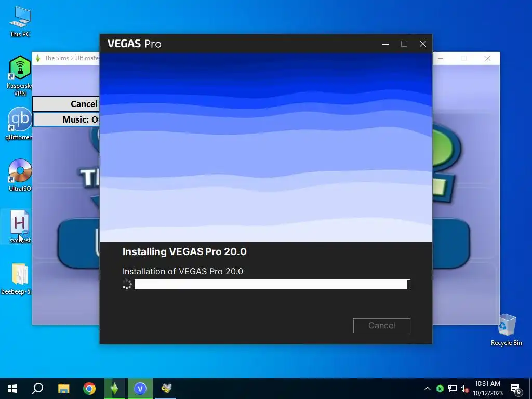The width and height of the screenshot is (532, 399).
Task: Click the VEGAS Pro installation progress bar
Action: (x=272, y=284)
